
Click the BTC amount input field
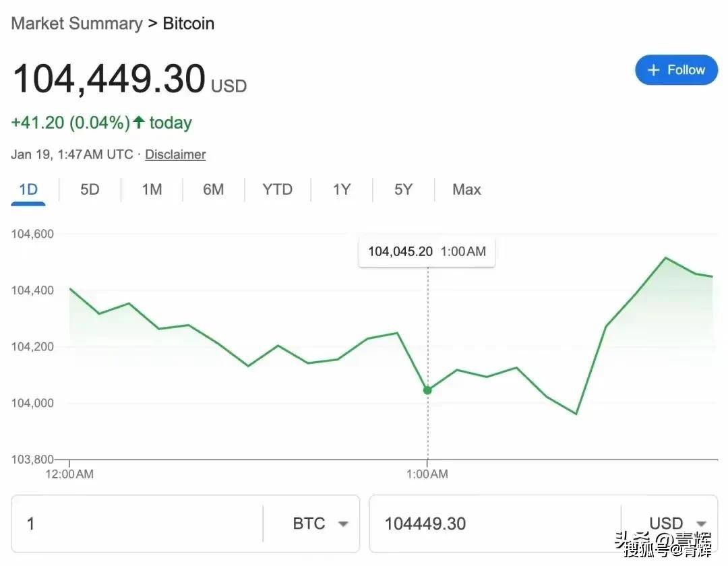click(x=137, y=524)
